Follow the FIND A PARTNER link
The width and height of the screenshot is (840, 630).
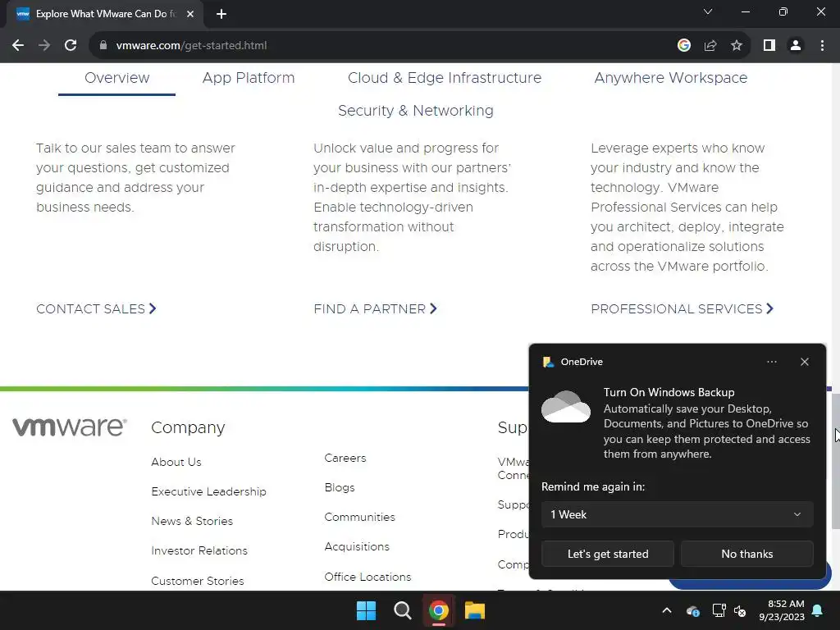(376, 308)
